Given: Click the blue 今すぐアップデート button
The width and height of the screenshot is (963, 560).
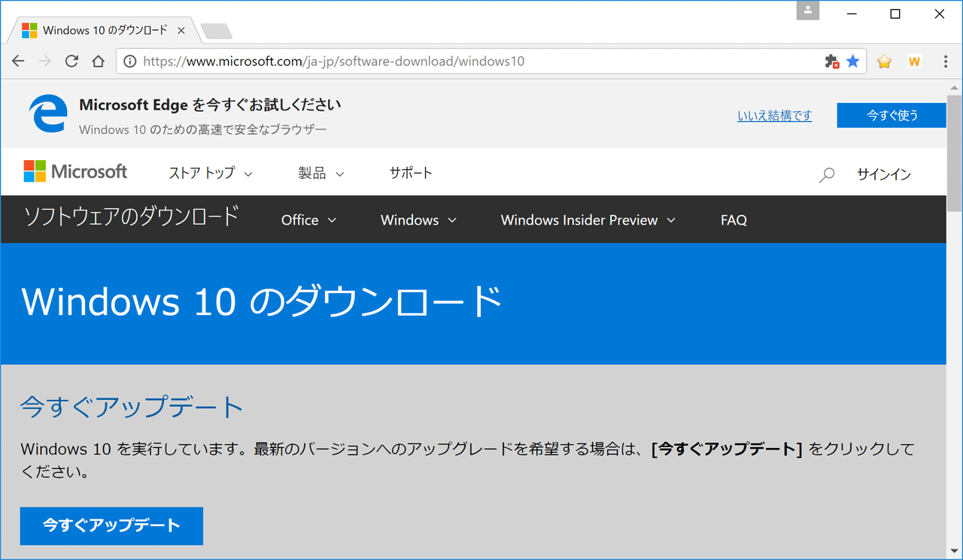Looking at the screenshot, I should pyautogui.click(x=111, y=525).
